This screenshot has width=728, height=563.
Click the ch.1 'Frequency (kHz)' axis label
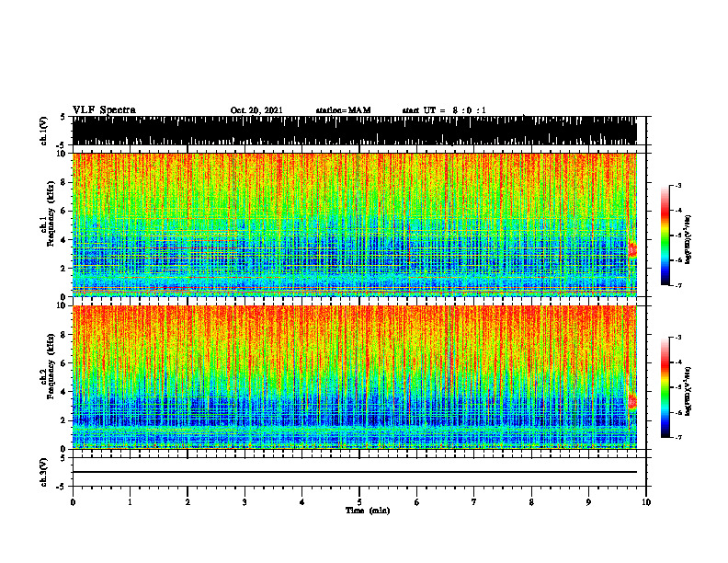51,214
